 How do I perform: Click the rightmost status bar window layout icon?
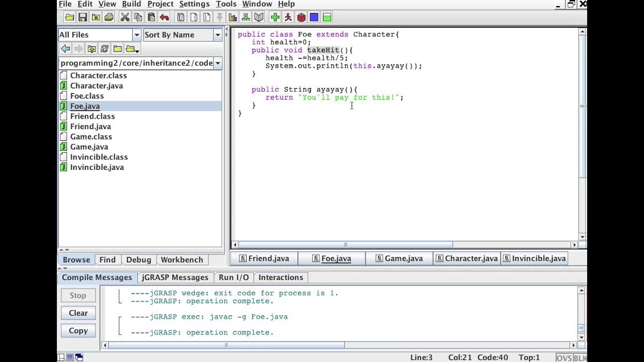tap(79, 357)
